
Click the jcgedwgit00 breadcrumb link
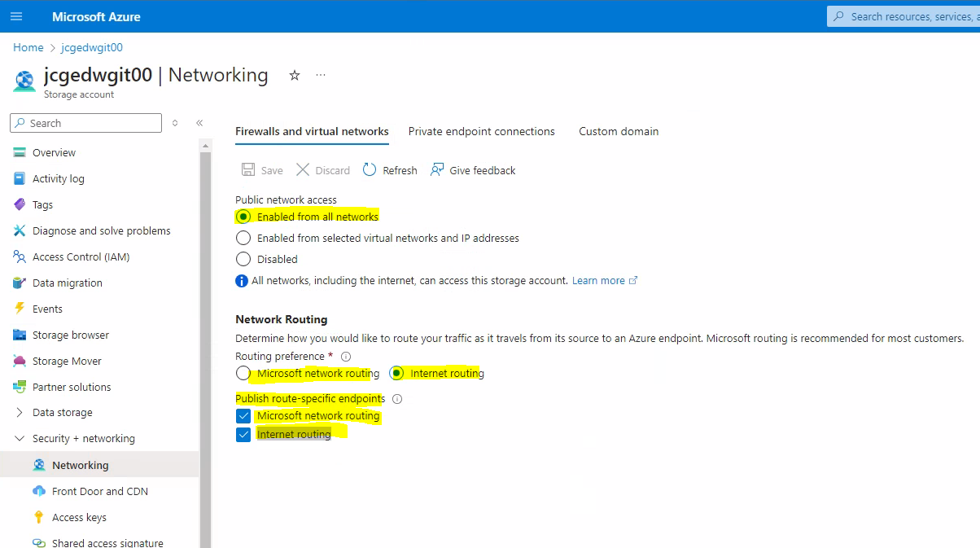[92, 47]
